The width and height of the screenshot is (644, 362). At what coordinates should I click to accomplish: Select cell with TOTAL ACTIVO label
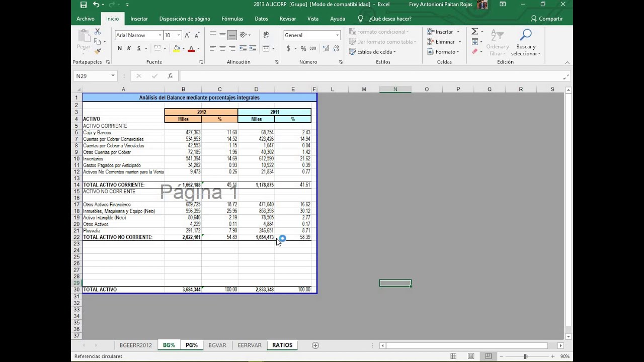tap(123, 290)
